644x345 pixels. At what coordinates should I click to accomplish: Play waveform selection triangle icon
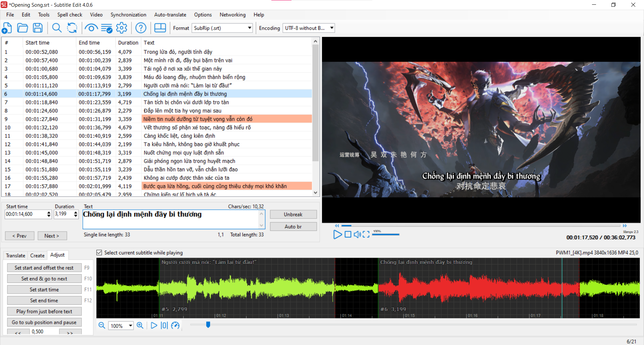[154, 325]
